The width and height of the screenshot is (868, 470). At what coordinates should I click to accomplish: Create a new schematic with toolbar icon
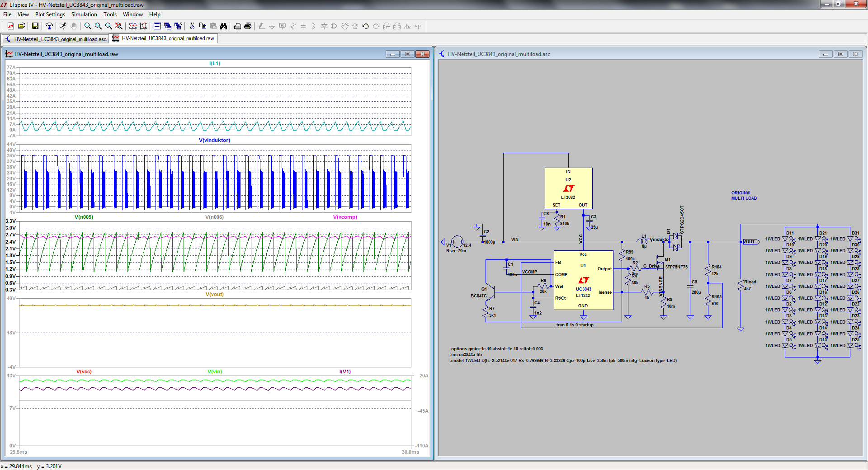pyautogui.click(x=11, y=26)
